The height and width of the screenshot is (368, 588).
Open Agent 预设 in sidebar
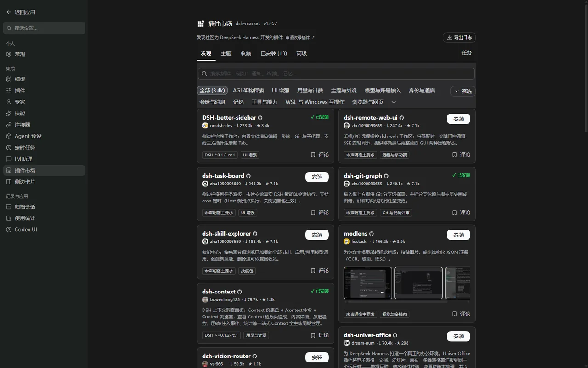44,136
